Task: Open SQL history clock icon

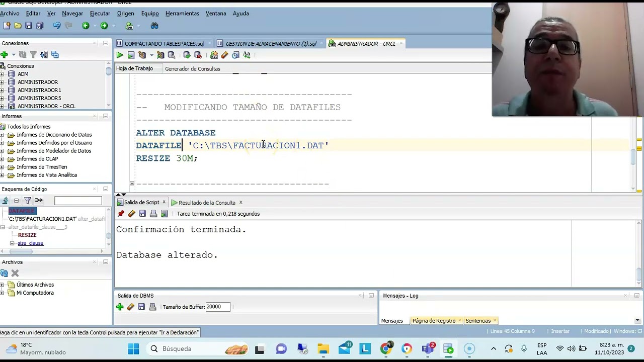Action: (235, 55)
